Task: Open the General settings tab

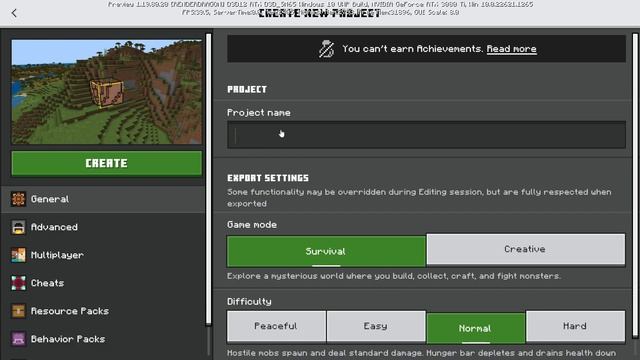Action: tap(103, 199)
